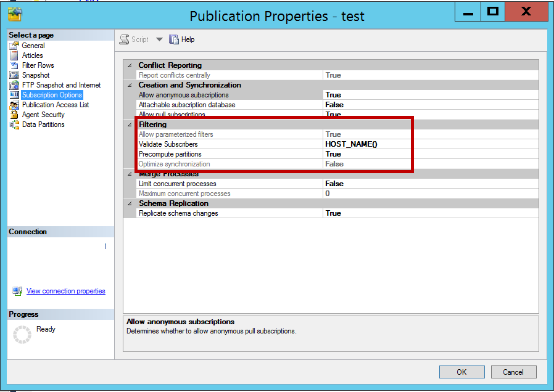Click the Help toolbar icon

pos(174,39)
